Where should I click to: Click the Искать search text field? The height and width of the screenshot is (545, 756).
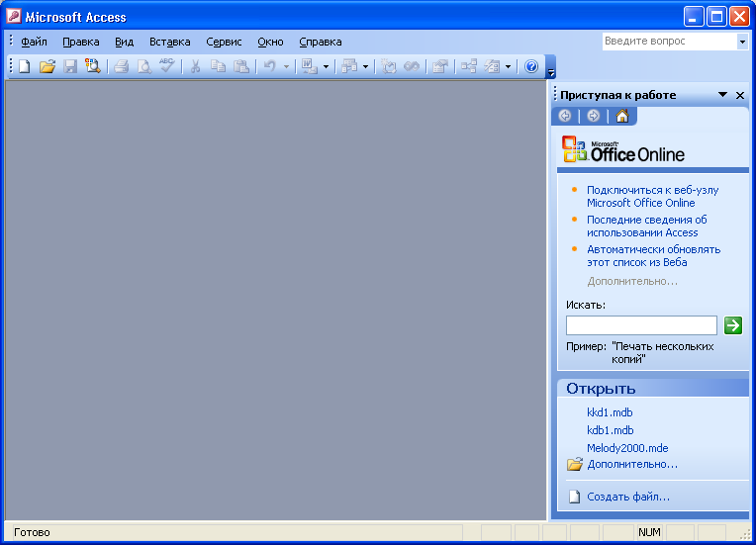[x=641, y=325]
